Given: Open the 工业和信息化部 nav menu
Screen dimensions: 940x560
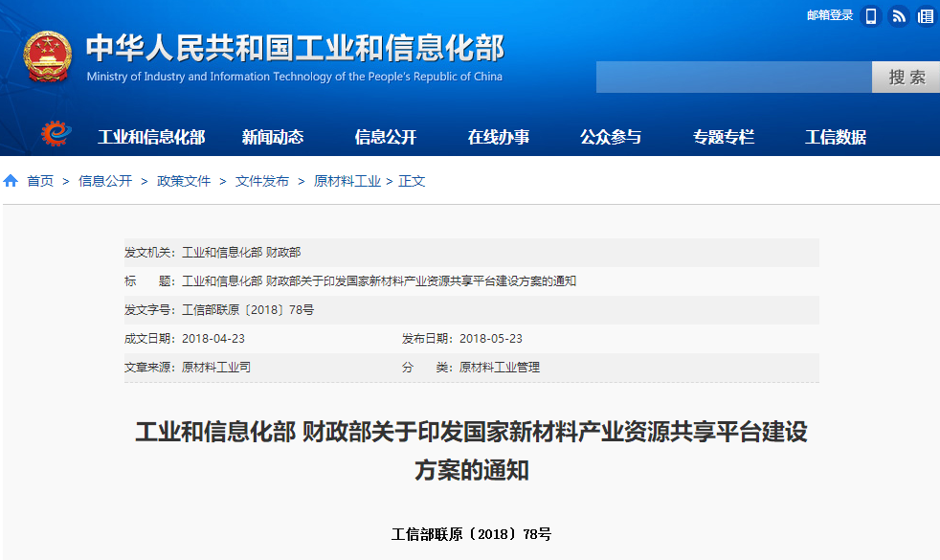Looking at the screenshot, I should click(151, 137).
